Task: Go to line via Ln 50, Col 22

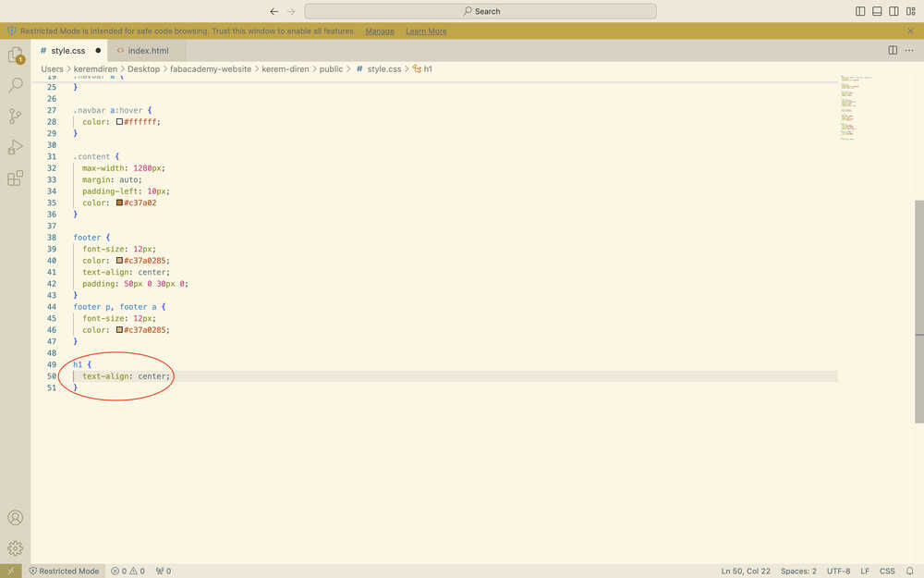Action: 746,571
